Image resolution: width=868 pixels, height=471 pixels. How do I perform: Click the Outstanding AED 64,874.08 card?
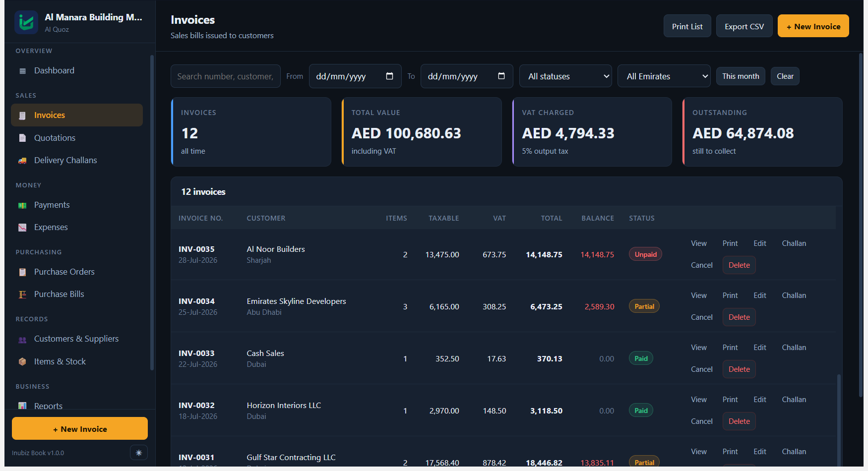(762, 132)
